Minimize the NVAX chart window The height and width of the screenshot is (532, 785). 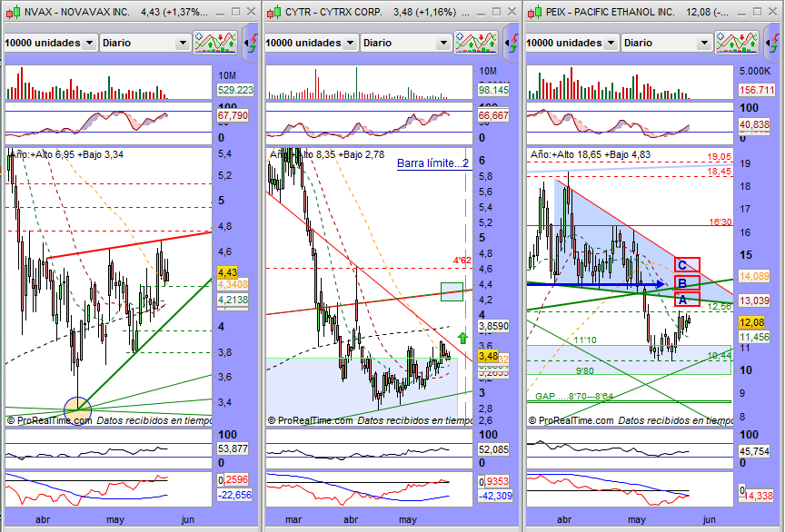click(x=220, y=12)
